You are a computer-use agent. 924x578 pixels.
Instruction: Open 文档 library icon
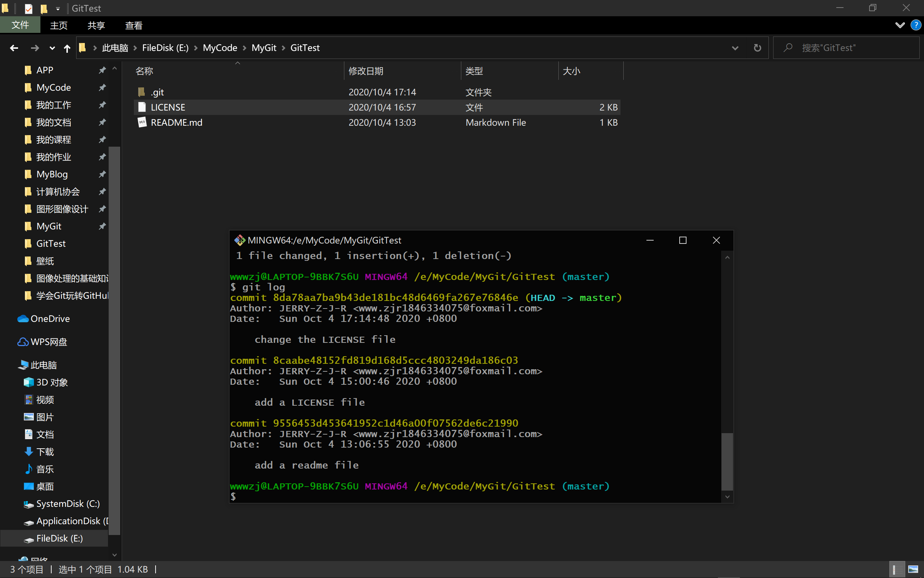click(x=29, y=434)
